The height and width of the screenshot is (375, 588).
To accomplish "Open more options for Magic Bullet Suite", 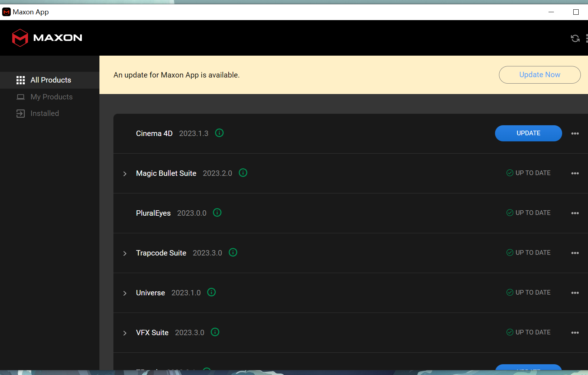I will (x=575, y=173).
